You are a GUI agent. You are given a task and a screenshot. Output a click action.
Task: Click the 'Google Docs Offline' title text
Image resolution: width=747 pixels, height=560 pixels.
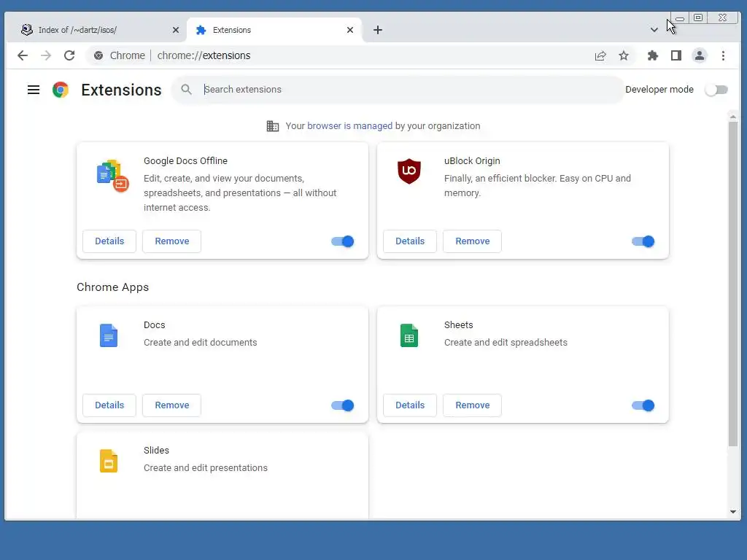click(186, 161)
